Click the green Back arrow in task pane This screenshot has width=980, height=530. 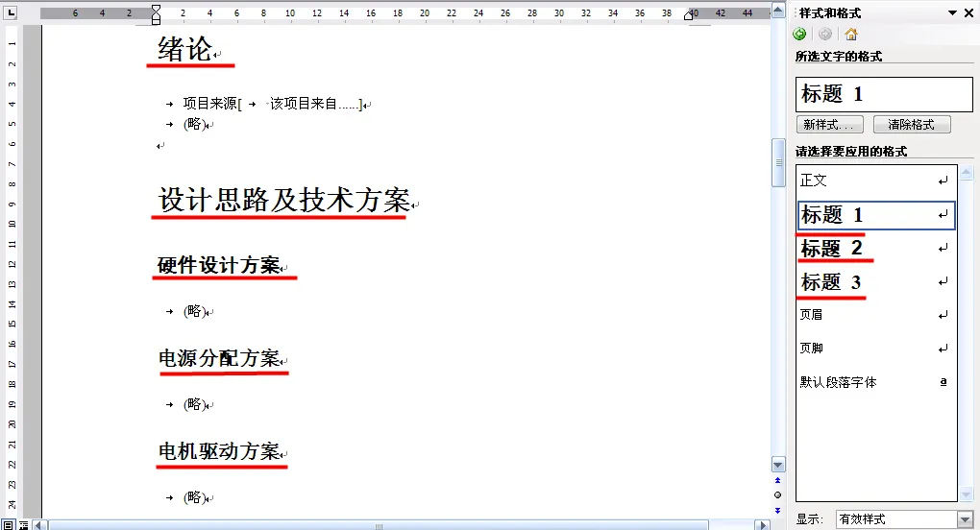pos(799,35)
